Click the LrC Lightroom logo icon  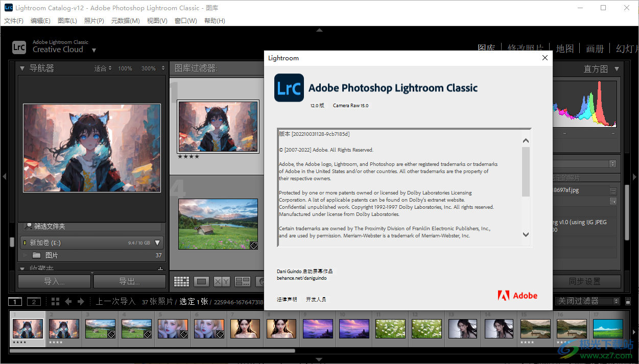19,47
